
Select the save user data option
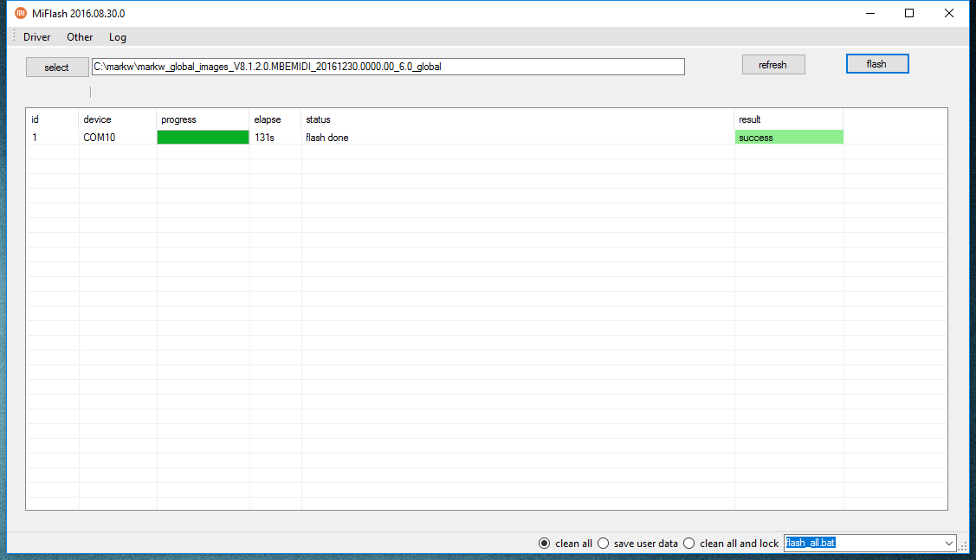(x=638, y=544)
